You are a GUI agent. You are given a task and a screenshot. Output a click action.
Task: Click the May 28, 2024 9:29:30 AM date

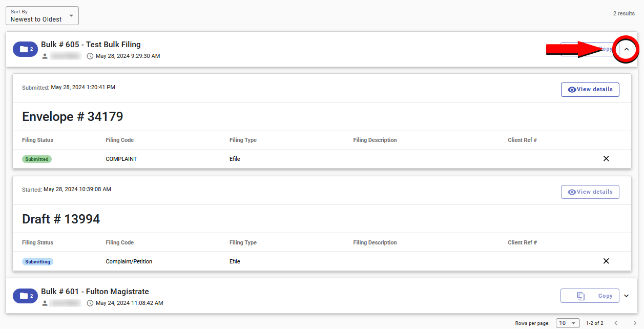[128, 56]
